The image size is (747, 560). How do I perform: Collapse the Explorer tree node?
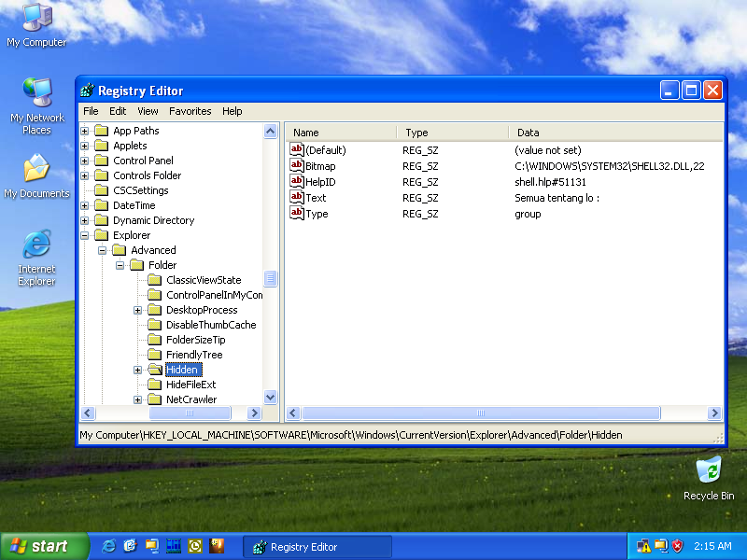(85, 235)
